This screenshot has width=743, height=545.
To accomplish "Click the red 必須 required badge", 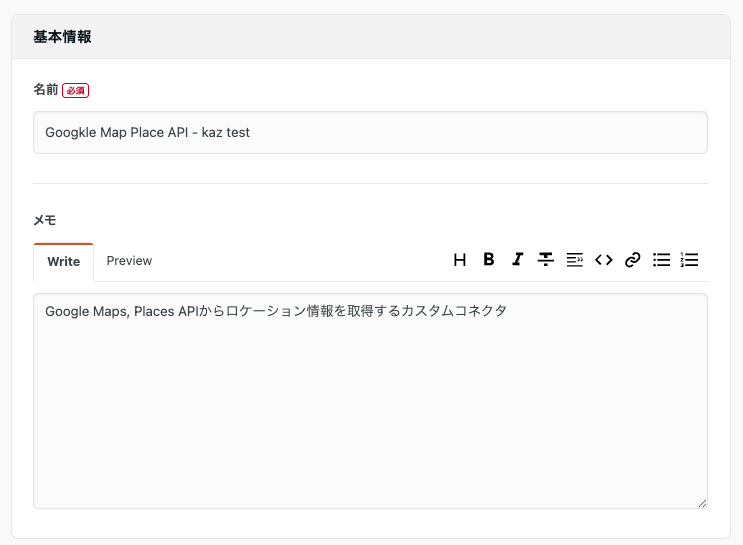I will coord(76,90).
